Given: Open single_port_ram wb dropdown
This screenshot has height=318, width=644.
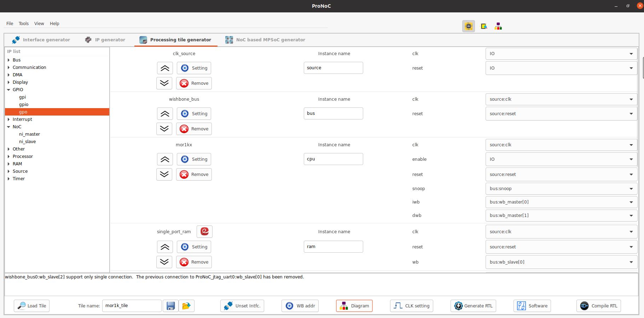Looking at the screenshot, I should click(561, 262).
